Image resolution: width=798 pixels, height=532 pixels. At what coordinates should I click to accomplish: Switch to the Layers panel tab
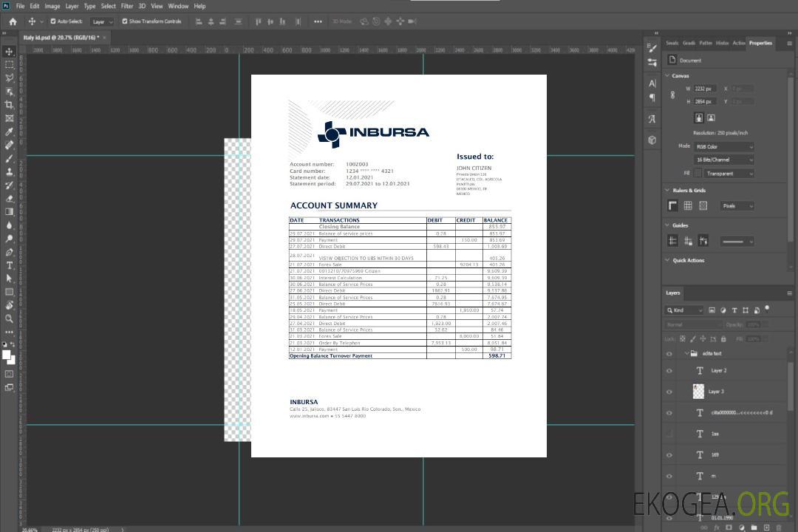[673, 293]
